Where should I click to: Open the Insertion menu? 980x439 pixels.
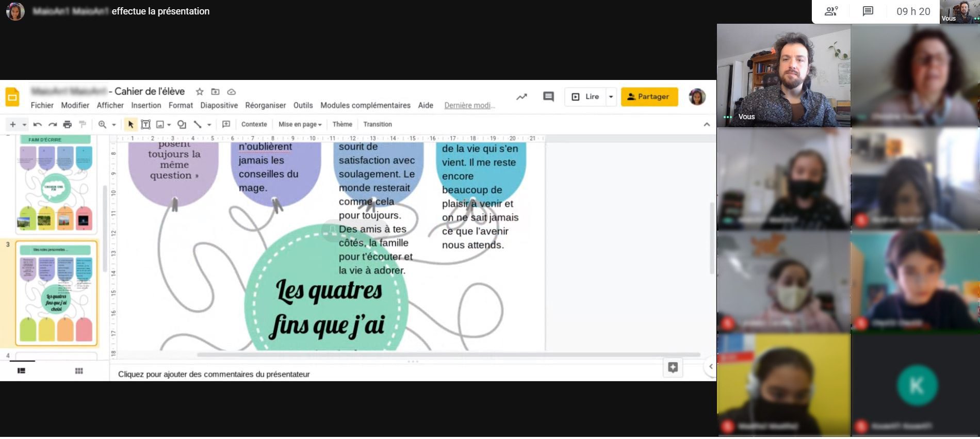146,105
